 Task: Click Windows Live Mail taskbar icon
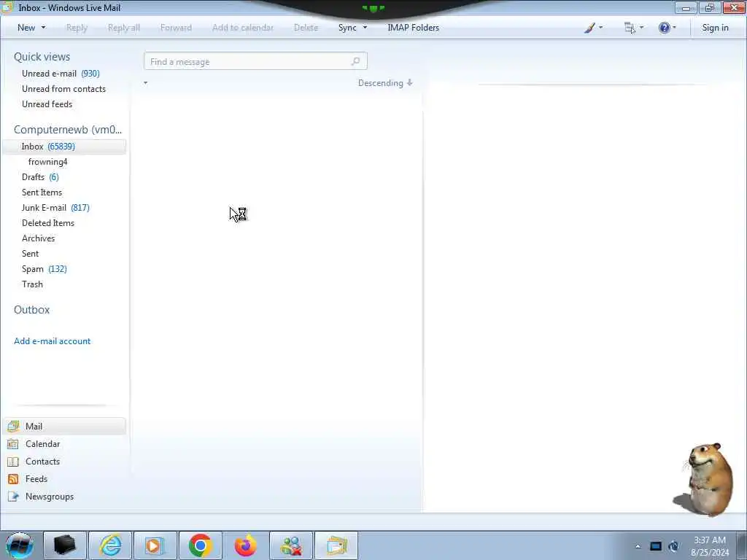336,545
